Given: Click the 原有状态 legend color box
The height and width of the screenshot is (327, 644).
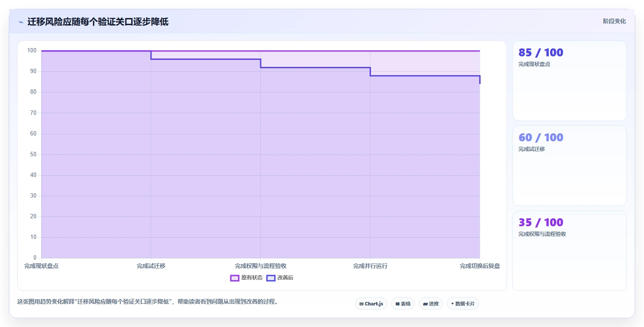Looking at the screenshot, I should pos(235,278).
